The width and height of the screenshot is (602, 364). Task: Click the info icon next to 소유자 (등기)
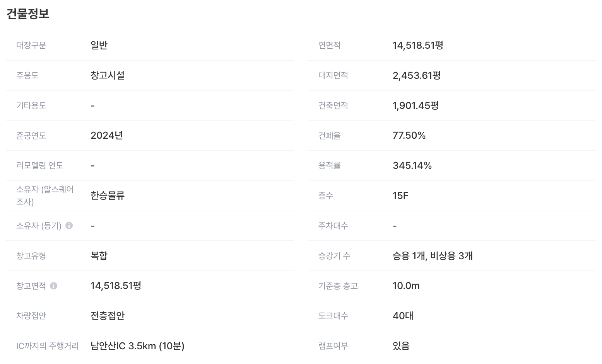pyautogui.click(x=69, y=226)
